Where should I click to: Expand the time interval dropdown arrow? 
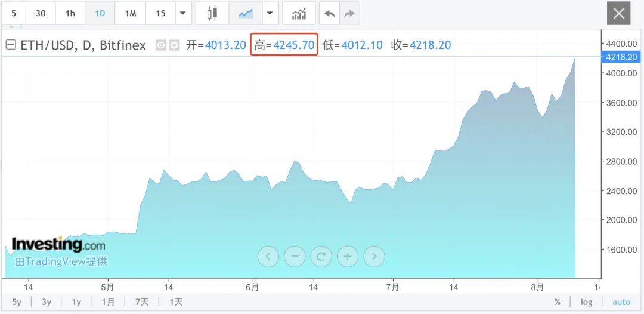pyautogui.click(x=183, y=13)
